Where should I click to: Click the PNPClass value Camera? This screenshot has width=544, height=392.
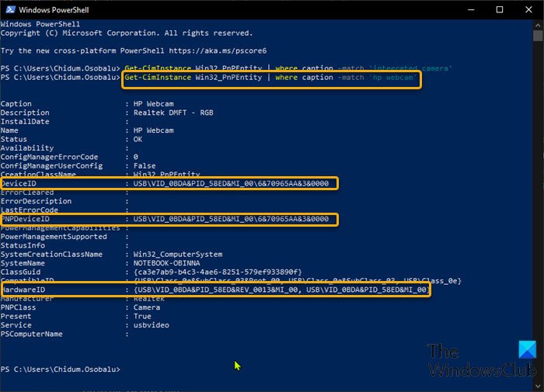(x=147, y=307)
